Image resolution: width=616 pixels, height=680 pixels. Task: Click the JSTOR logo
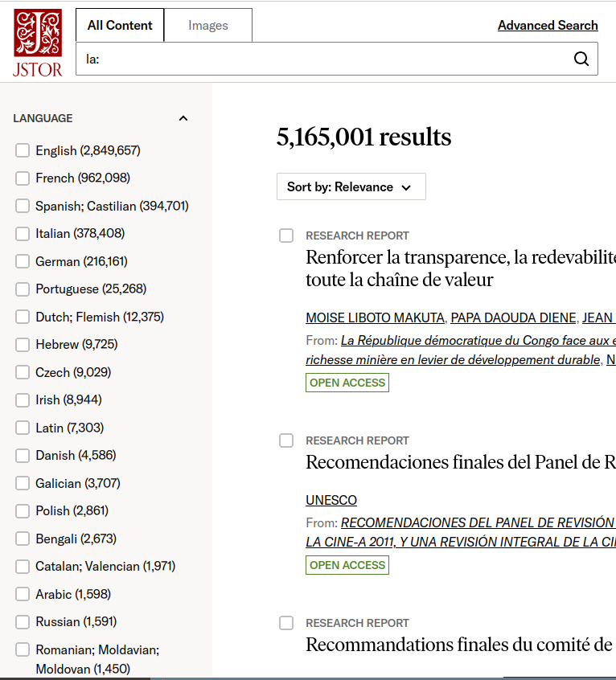(37, 40)
